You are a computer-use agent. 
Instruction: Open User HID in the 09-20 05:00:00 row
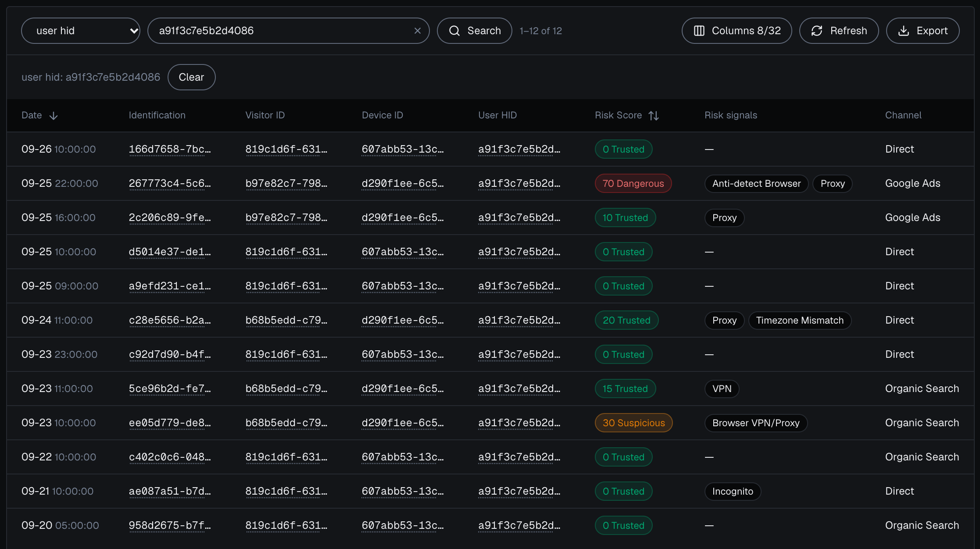click(x=519, y=525)
